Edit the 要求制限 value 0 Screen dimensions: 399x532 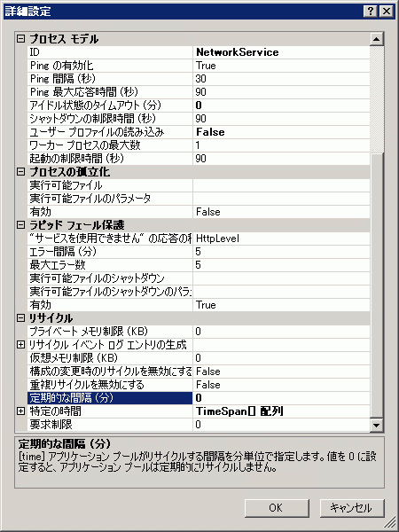click(x=282, y=425)
